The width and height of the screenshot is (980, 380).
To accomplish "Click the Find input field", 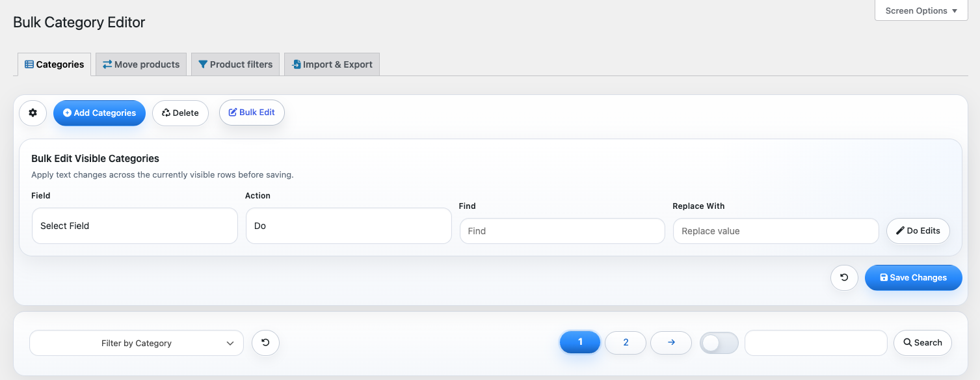I will point(562,231).
